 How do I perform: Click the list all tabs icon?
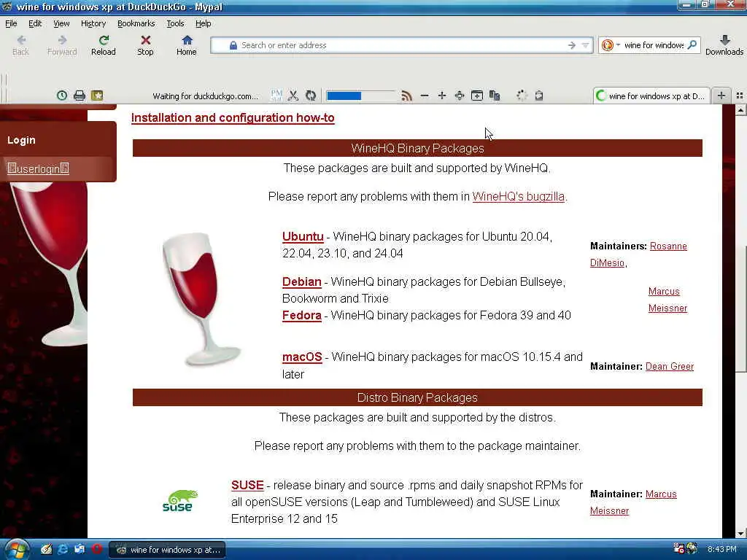740,96
